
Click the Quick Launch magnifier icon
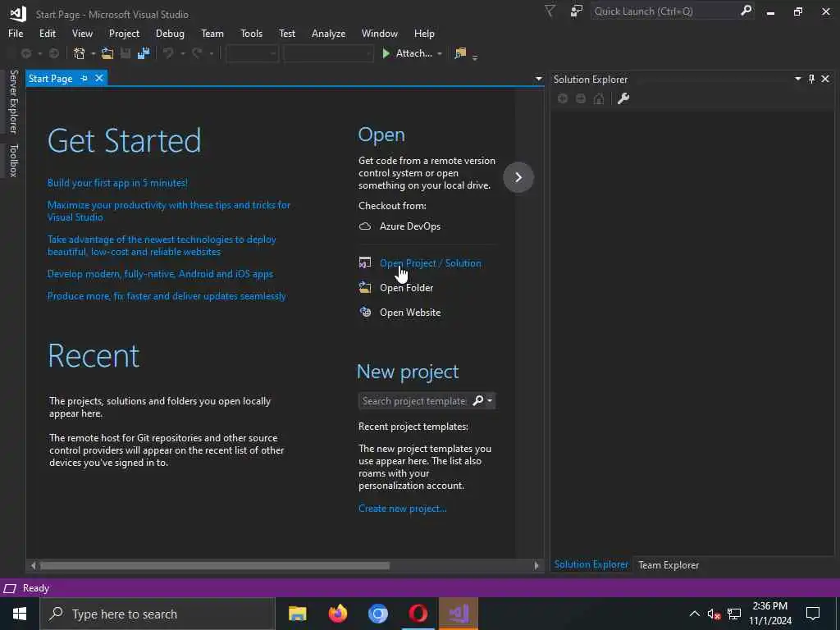pyautogui.click(x=746, y=11)
